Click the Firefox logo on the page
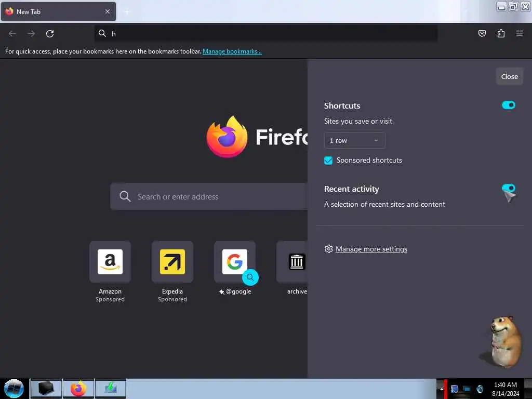 click(227, 137)
